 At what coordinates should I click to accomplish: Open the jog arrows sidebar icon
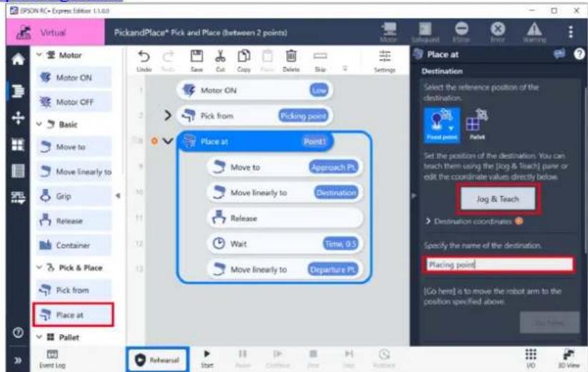click(x=18, y=117)
